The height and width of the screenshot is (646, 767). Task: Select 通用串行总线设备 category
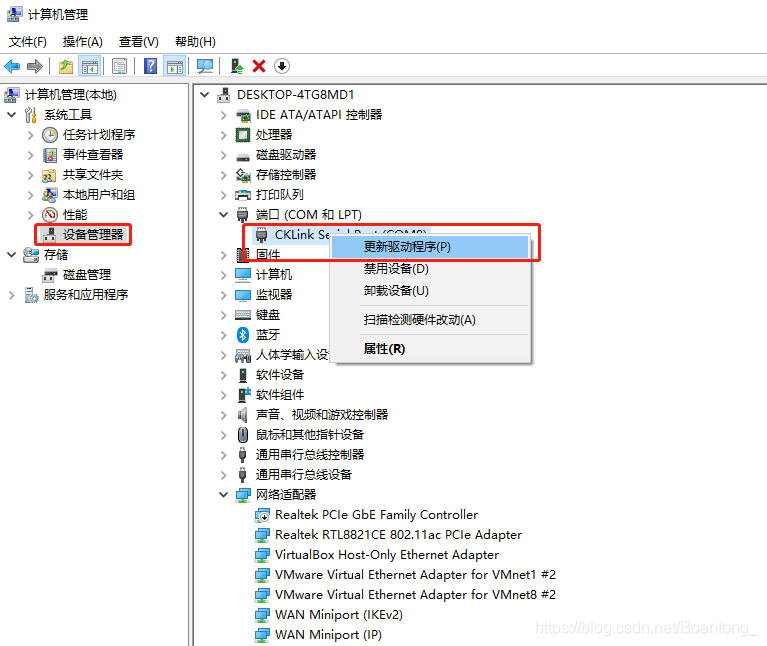coord(303,475)
